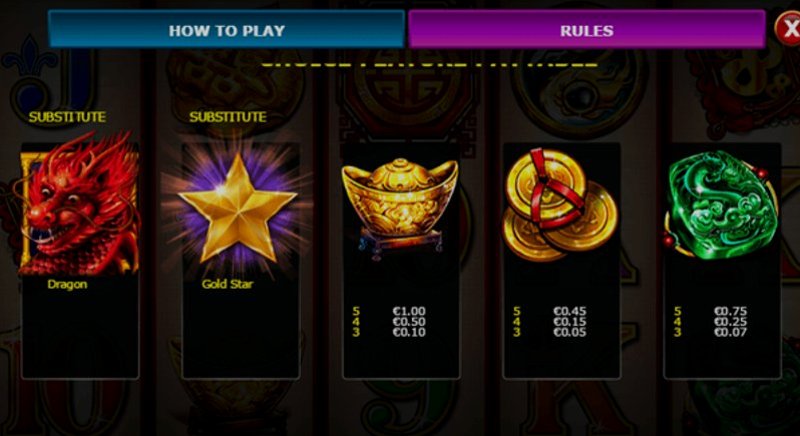Switch to the RULES tab
This screenshot has width=800, height=436.
click(x=587, y=30)
